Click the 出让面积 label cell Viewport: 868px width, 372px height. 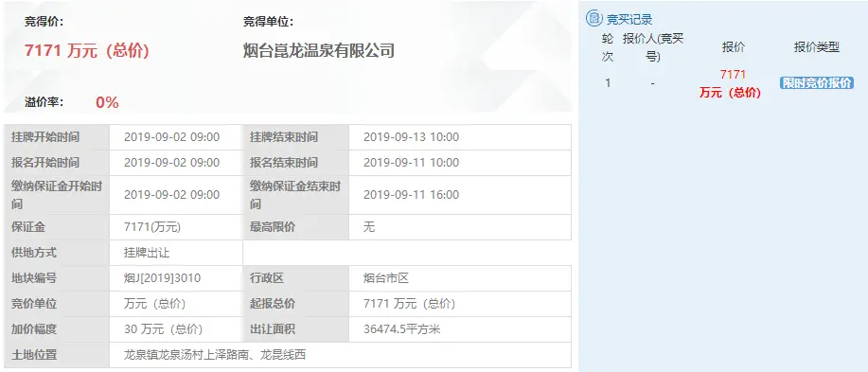[295, 329]
